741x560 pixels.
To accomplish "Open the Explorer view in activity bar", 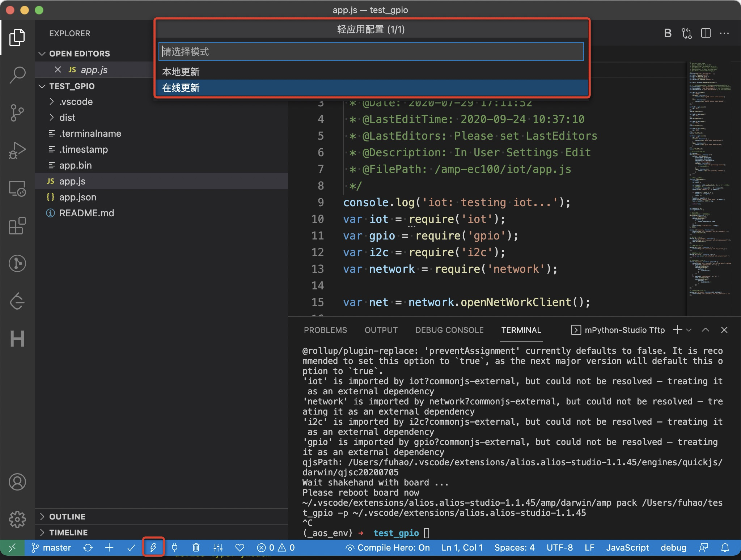I will coord(17,38).
